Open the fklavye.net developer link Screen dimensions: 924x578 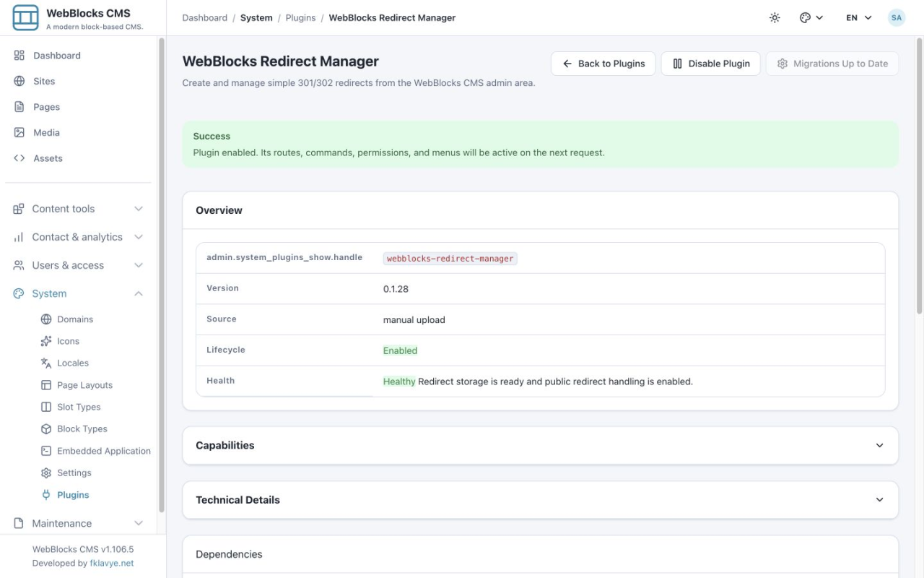point(112,564)
